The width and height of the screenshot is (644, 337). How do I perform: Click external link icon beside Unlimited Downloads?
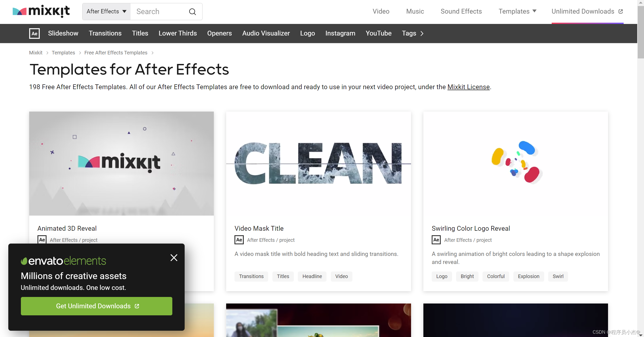[621, 11]
